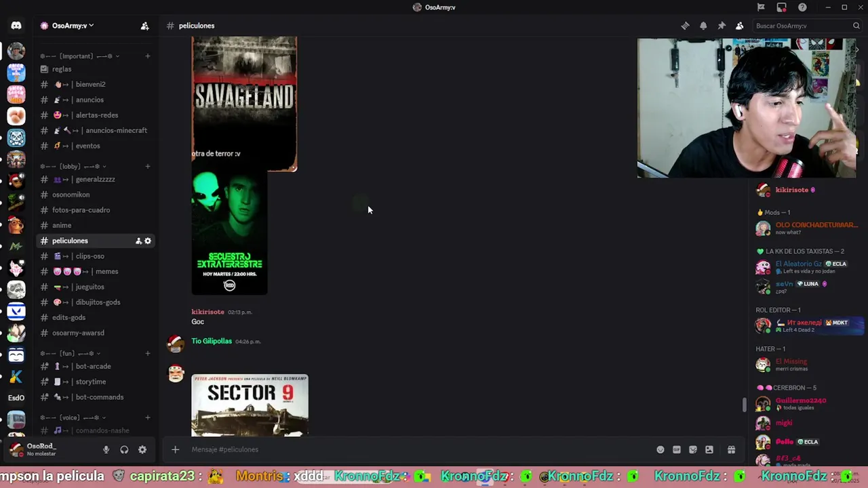Open peliculones channel settings gear

coord(148,241)
